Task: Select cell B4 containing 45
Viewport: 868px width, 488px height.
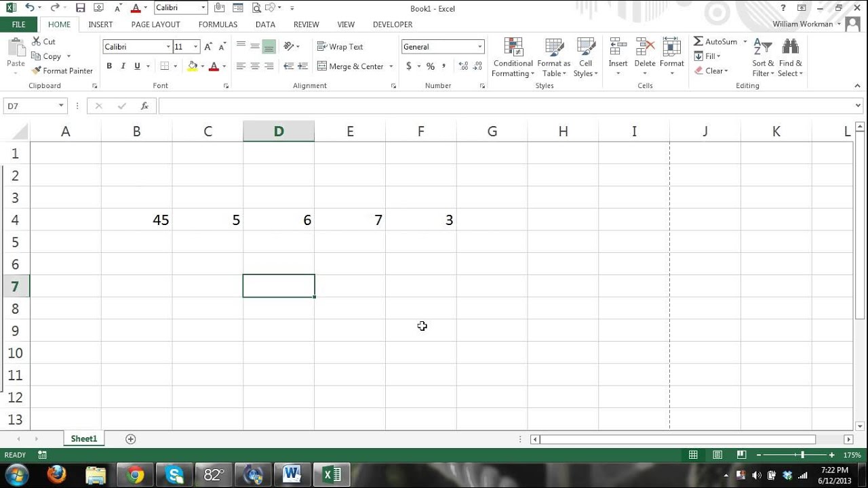Action: (137, 220)
